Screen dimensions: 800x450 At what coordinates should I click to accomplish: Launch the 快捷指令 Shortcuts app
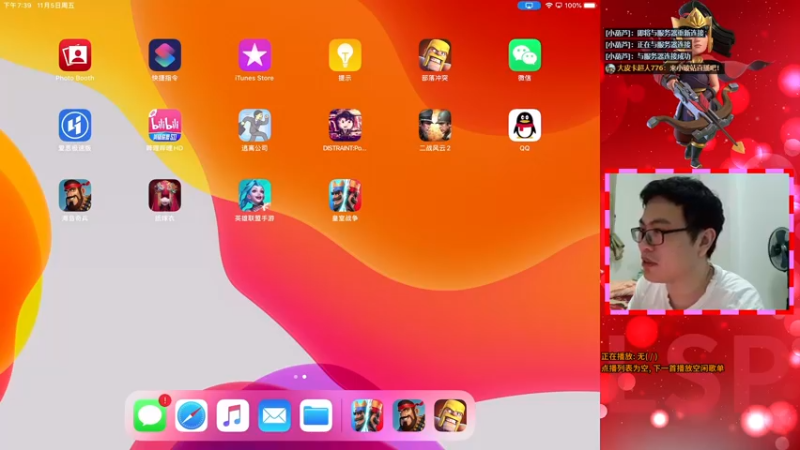tap(165, 55)
